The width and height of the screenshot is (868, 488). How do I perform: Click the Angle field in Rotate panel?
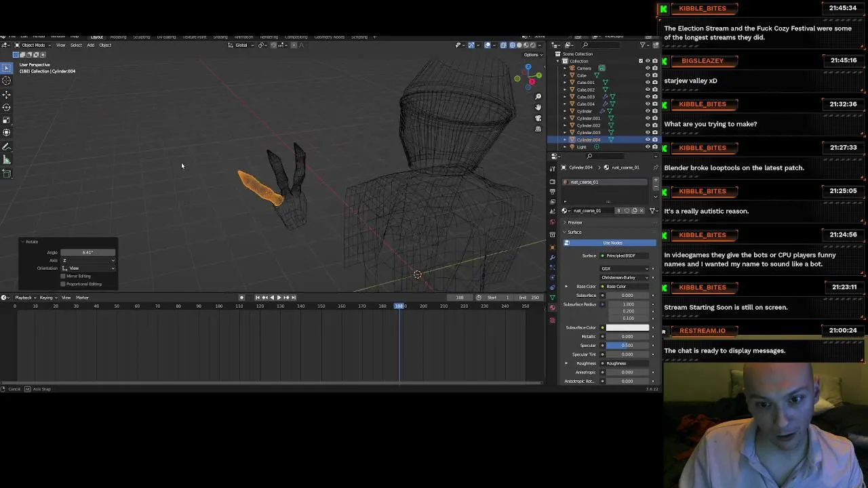click(x=88, y=253)
